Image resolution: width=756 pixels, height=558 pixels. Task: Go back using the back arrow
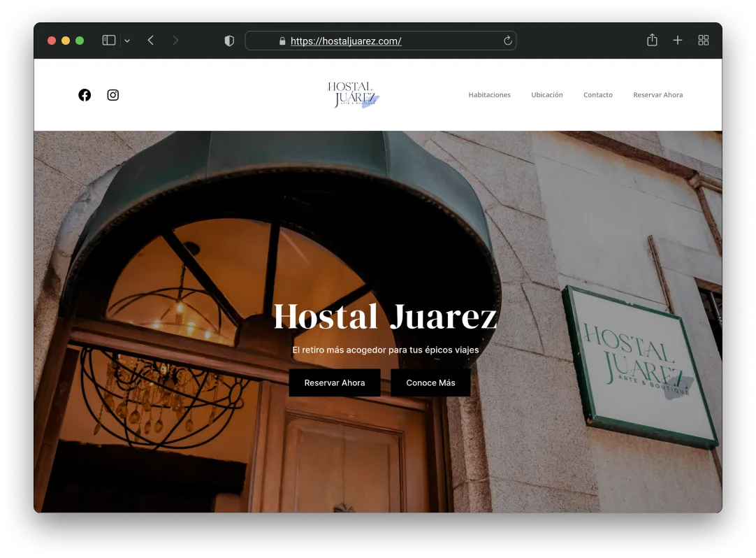point(150,40)
